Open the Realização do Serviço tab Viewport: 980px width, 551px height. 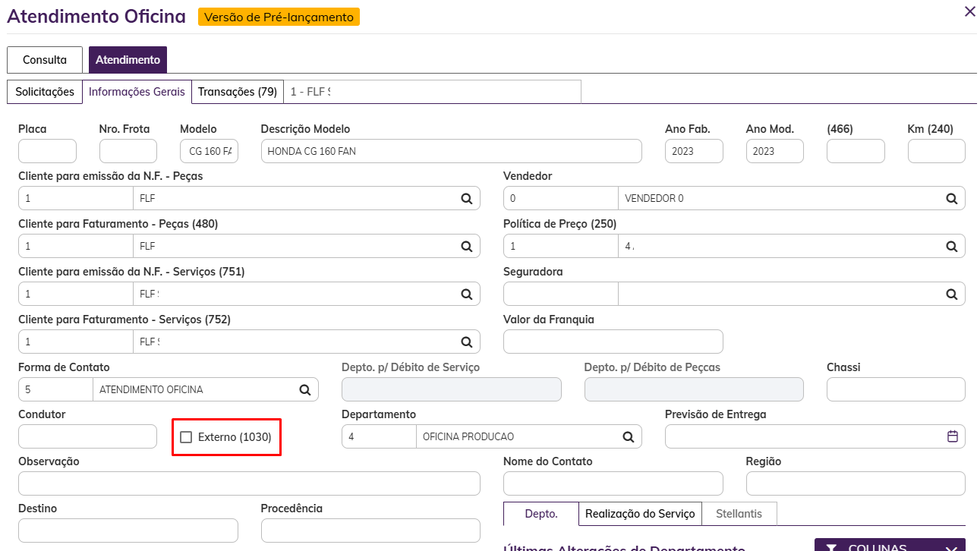[x=640, y=514]
